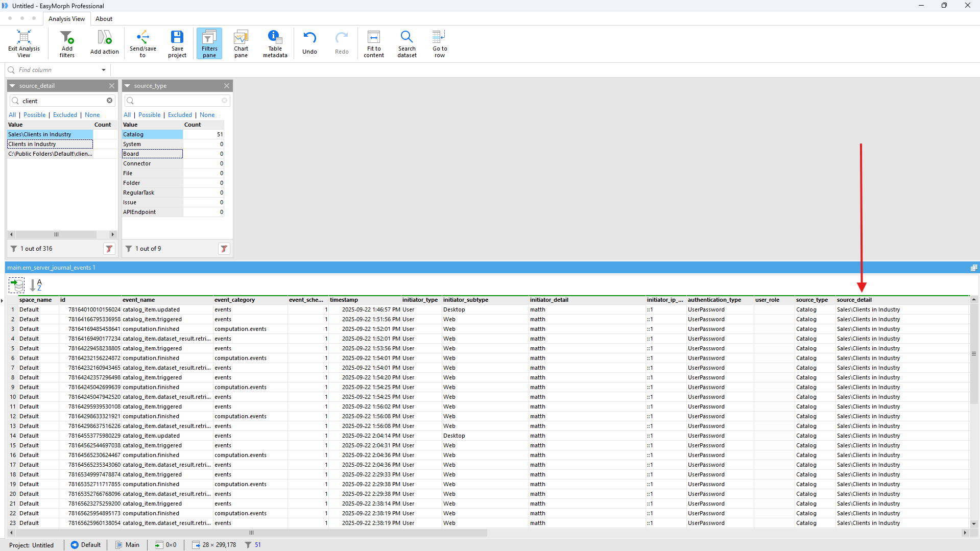Click the Excluded link in source_detail filter
The width and height of the screenshot is (980, 551).
pyautogui.click(x=65, y=115)
